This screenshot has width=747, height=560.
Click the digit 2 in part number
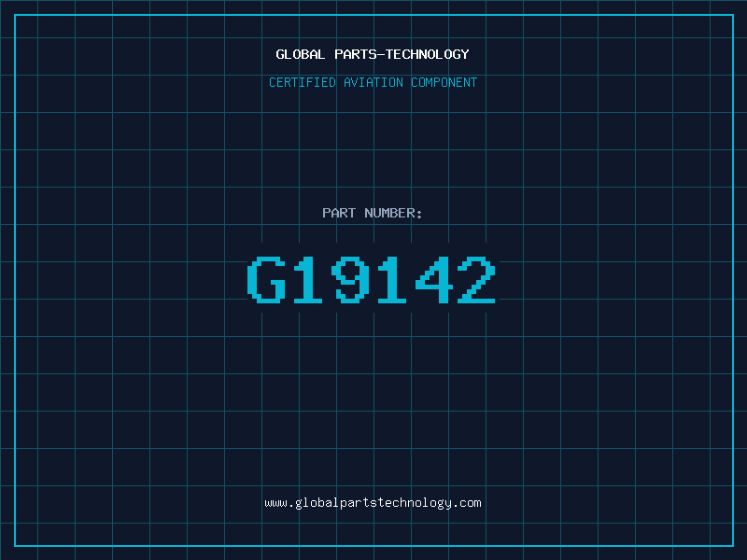tap(476, 279)
